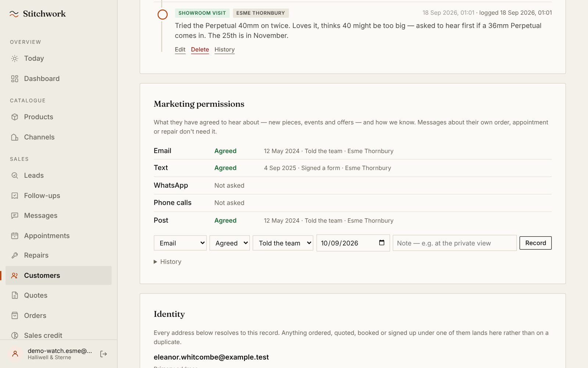Click the Products box icon
This screenshot has height=368, width=588.
(15, 117)
